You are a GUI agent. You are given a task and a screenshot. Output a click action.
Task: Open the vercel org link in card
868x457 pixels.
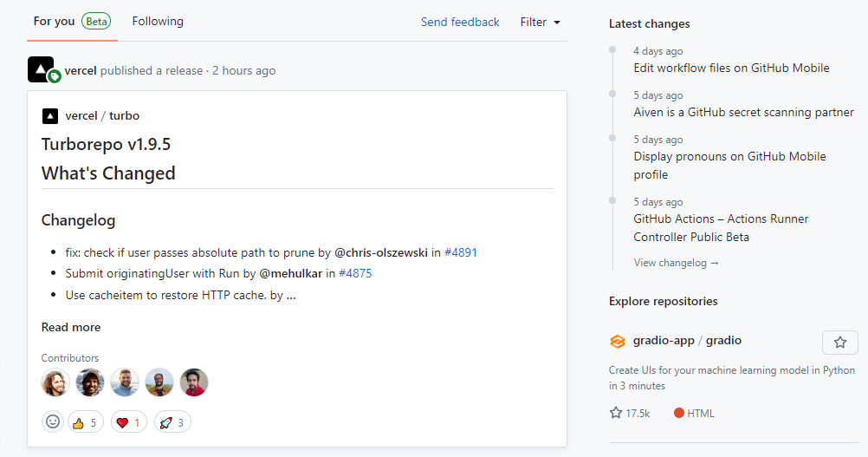coord(81,116)
